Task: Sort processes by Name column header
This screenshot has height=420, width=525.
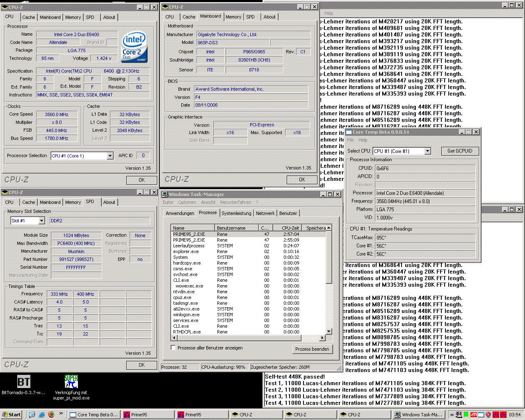Action: point(193,228)
